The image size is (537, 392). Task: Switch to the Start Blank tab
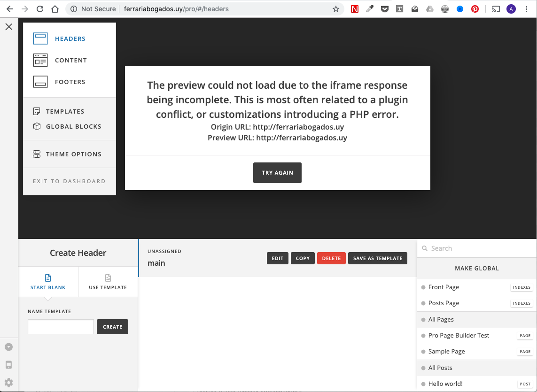(48, 282)
